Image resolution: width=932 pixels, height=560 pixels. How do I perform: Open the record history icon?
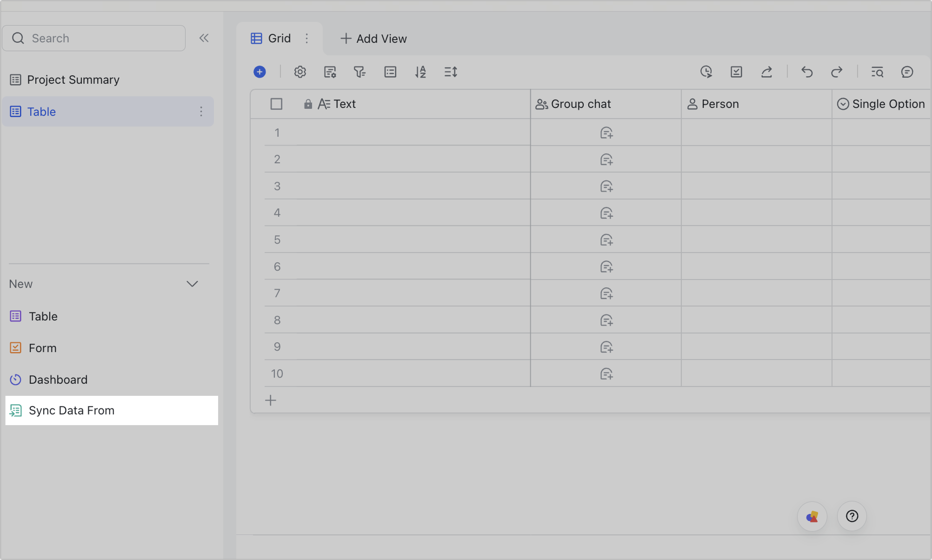[x=706, y=72]
